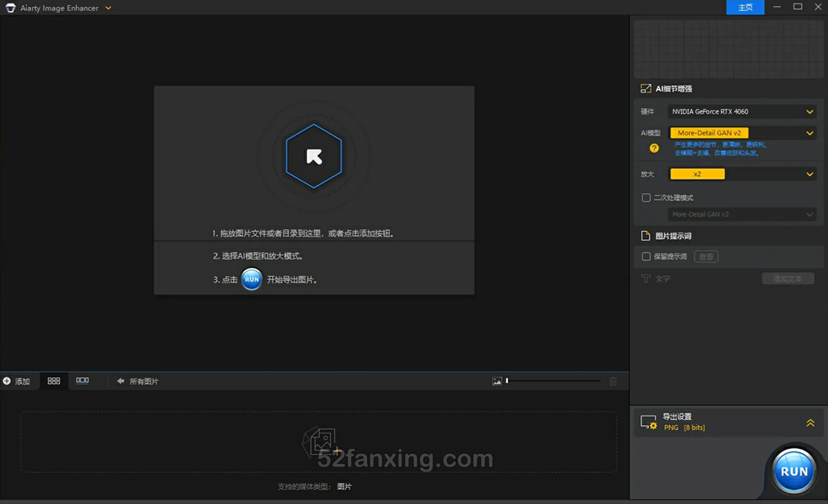Open the AI模型 More-Detail GAN v2 dropdown

point(742,133)
